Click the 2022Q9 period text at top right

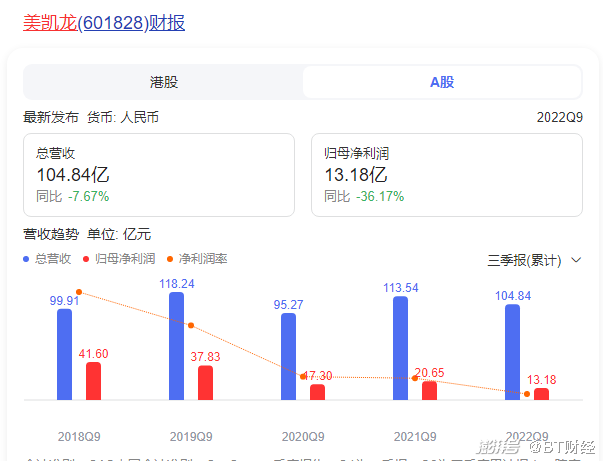coord(560,117)
